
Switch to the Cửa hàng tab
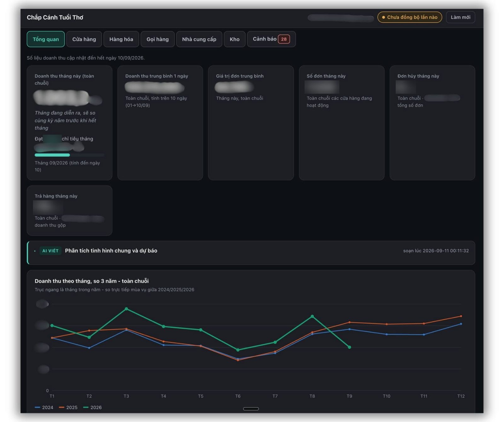84,39
